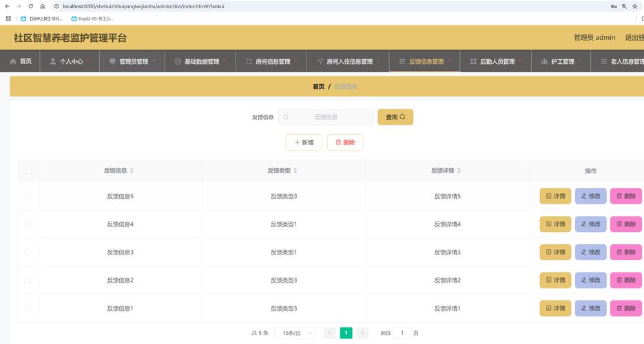Check the row checkbox for 反馈信息5
This screenshot has width=644, height=344.
(28, 196)
